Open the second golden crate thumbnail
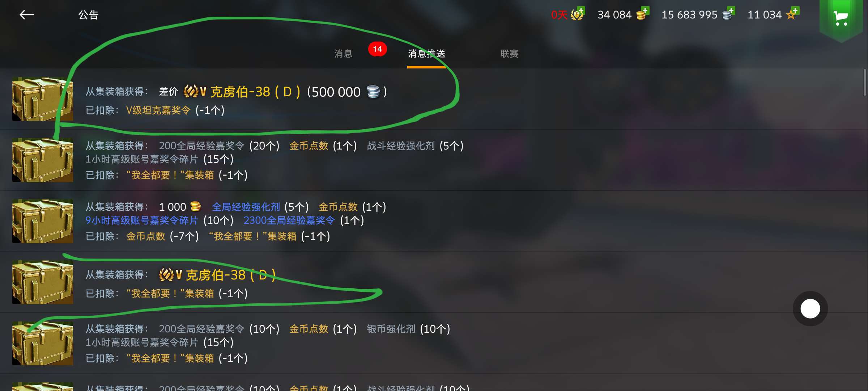Screen dimensions: 868x391 pos(43,160)
